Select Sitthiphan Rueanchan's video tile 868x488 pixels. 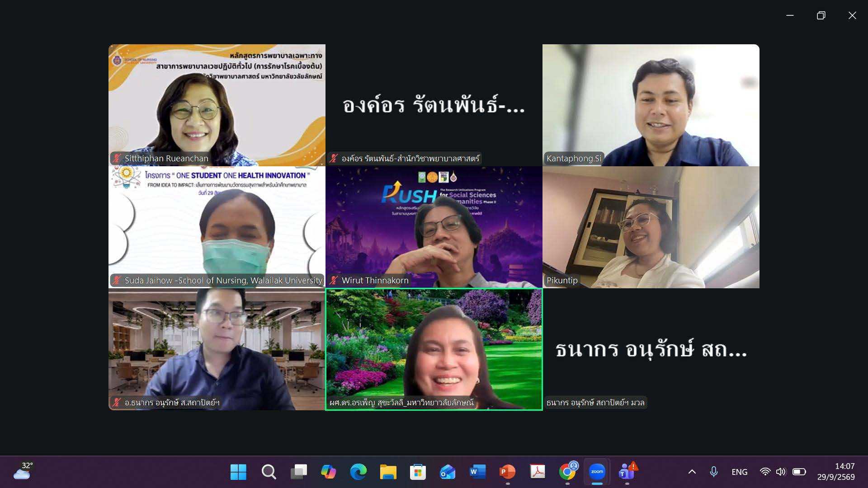point(217,105)
